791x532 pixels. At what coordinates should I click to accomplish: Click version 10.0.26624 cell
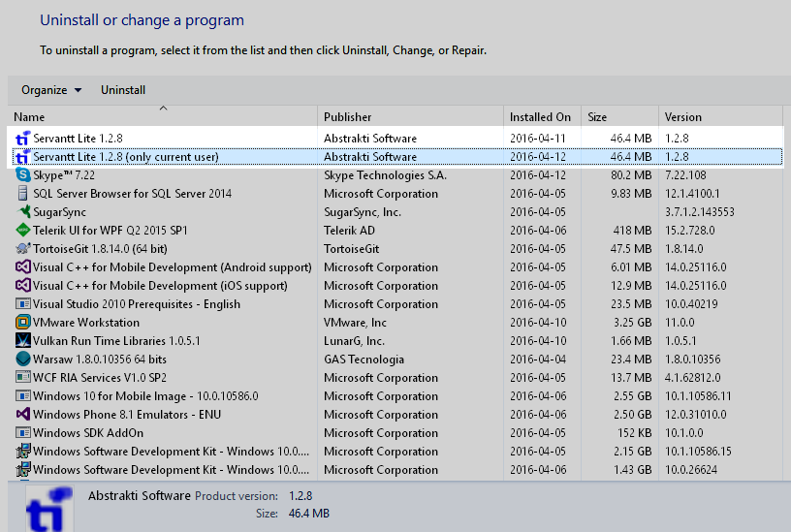(x=691, y=469)
